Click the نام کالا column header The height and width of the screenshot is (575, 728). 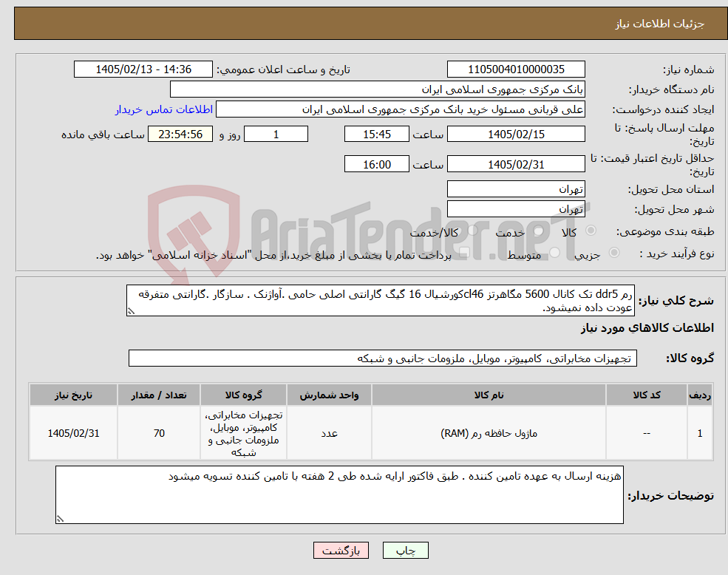(x=489, y=395)
